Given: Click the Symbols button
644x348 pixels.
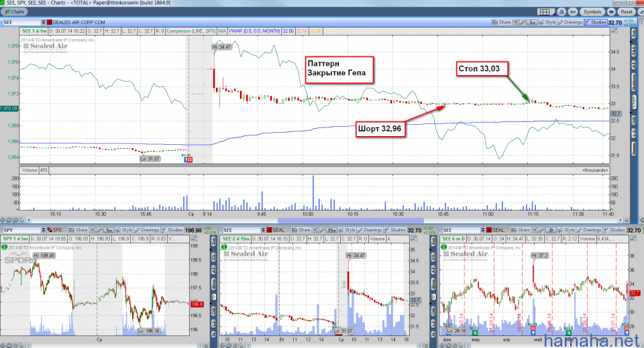Looking at the screenshot, I should tap(592, 12).
